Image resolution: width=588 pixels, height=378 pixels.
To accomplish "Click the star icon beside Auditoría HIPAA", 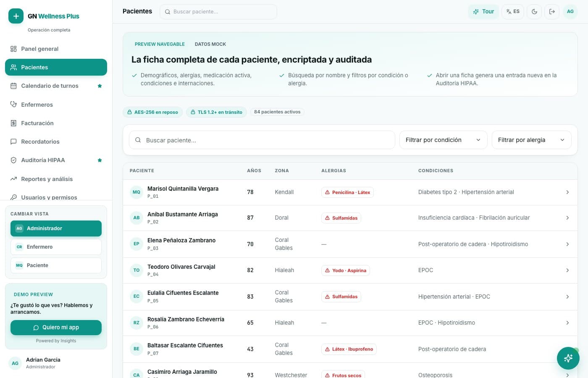I will pos(100,160).
